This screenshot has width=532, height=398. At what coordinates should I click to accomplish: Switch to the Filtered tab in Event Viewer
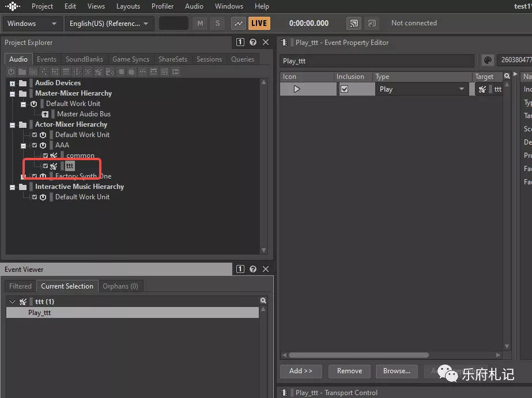[x=20, y=286]
